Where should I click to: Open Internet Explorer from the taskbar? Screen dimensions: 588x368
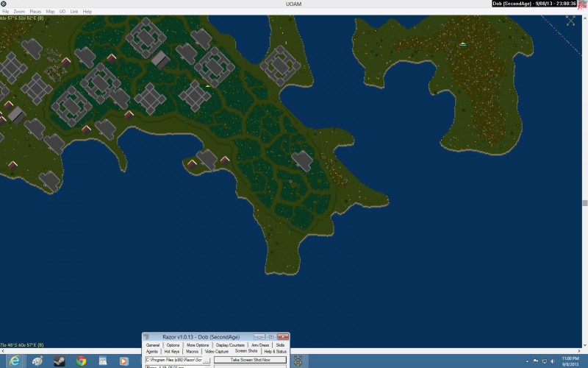[15, 361]
